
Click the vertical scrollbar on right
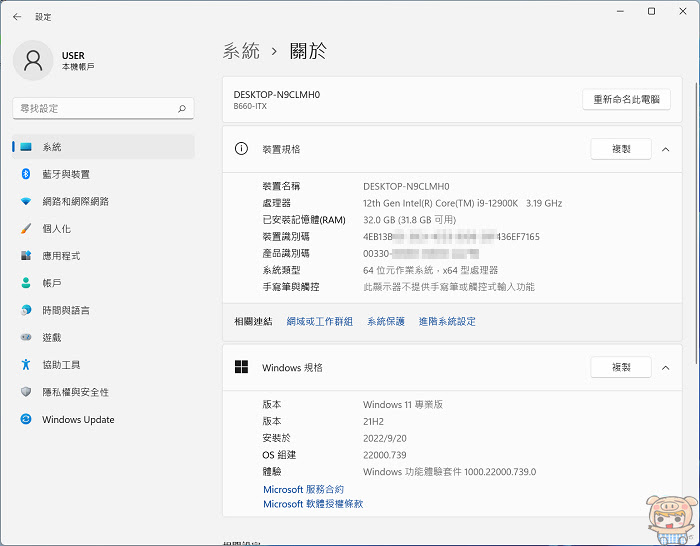tap(696, 223)
